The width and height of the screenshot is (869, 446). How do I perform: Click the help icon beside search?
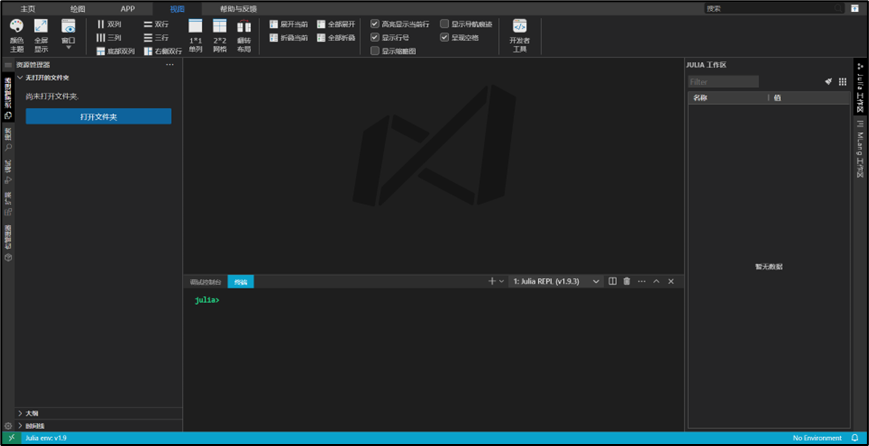click(x=855, y=8)
